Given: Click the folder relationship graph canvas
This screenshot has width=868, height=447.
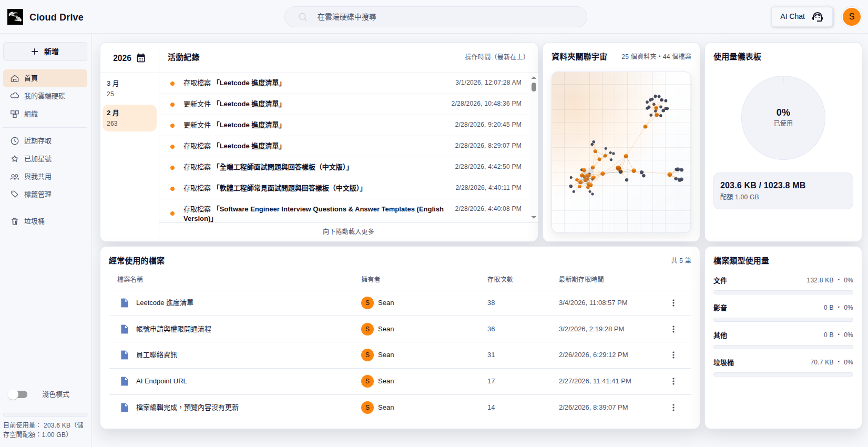Looking at the screenshot, I should [x=621, y=152].
